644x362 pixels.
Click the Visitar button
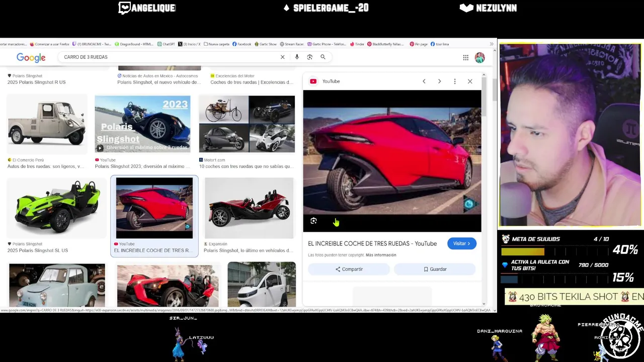point(462,243)
